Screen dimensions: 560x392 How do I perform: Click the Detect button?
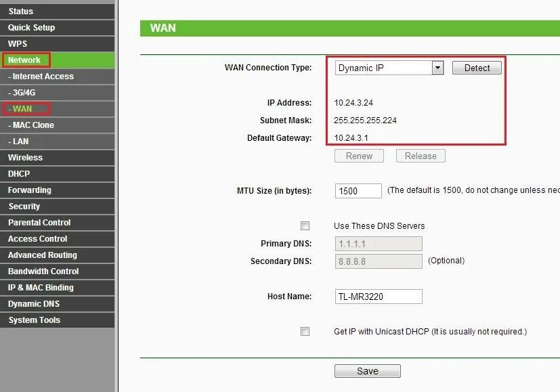point(477,68)
